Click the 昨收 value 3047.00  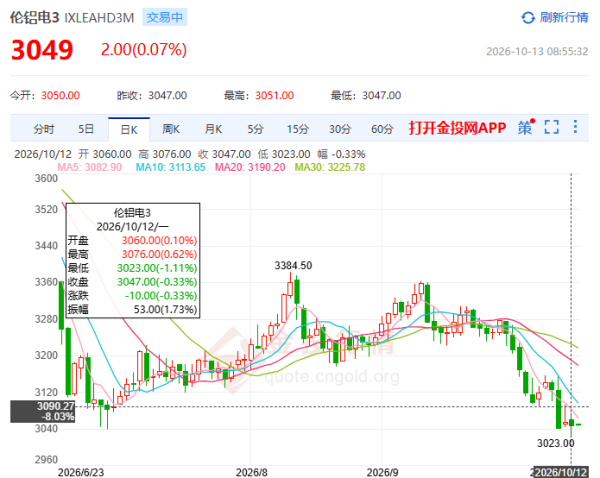click(168, 96)
